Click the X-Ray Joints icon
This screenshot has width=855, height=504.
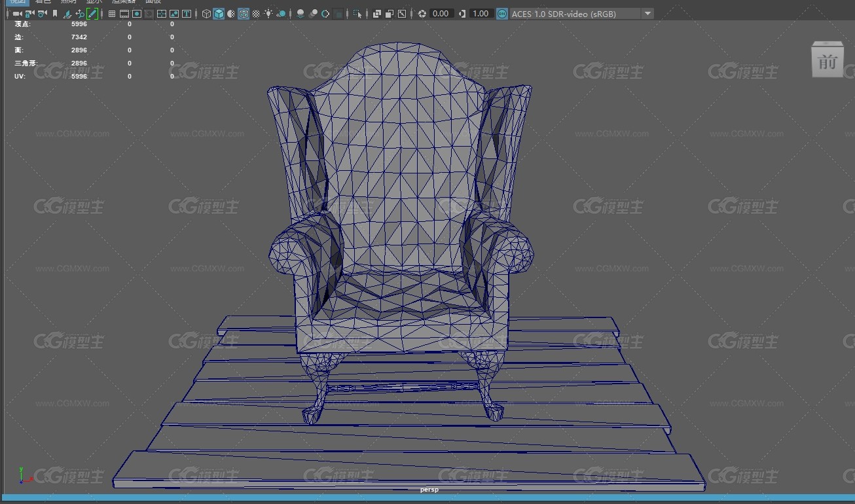(402, 13)
